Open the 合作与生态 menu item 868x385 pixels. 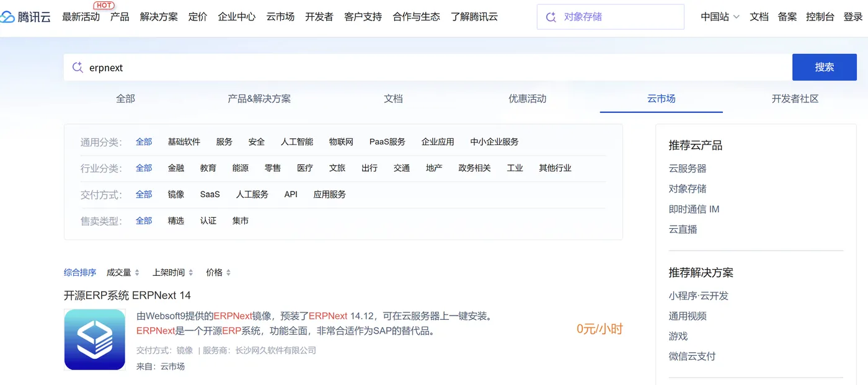[416, 17]
